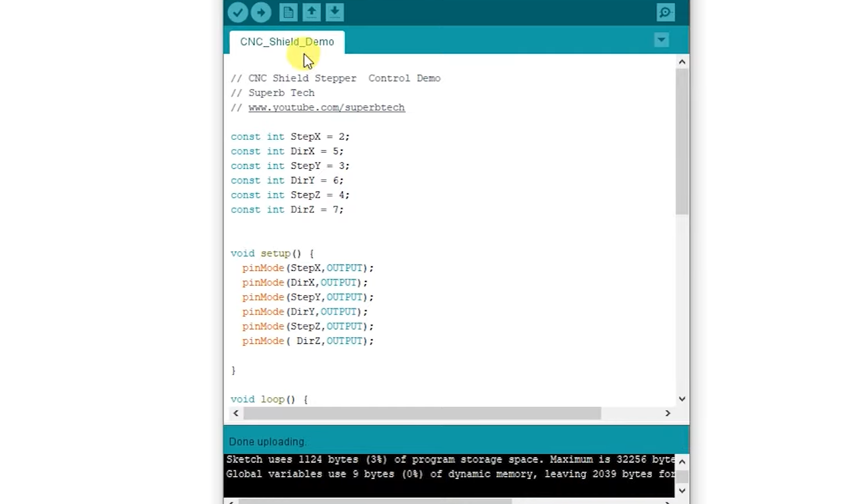
Task: Click the editor scrollbar down arrow
Action: click(682, 398)
